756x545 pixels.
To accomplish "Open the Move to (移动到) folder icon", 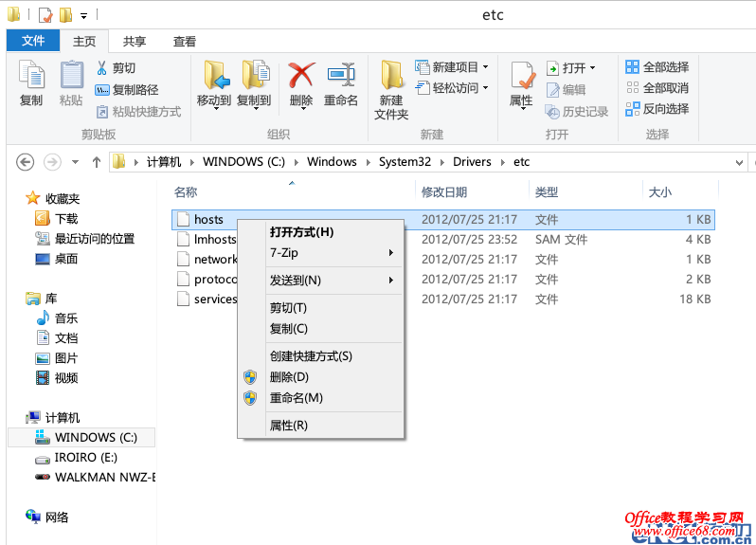I will click(215, 75).
